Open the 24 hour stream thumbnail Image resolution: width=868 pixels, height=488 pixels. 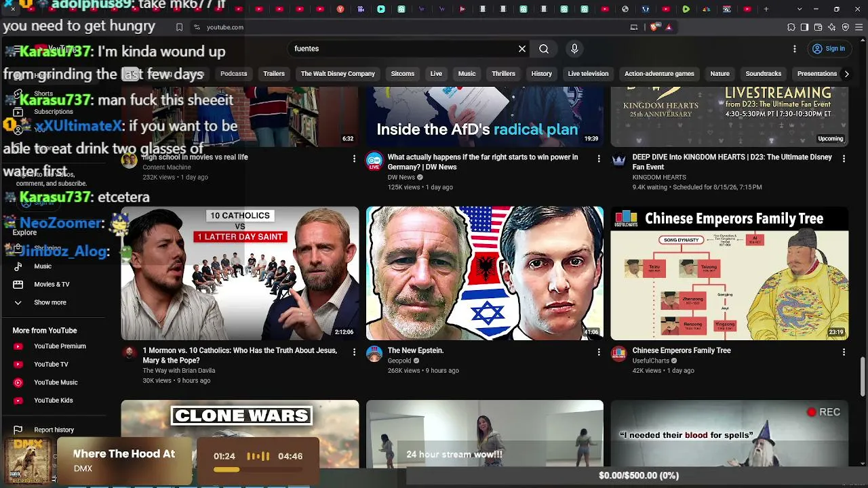485,434
